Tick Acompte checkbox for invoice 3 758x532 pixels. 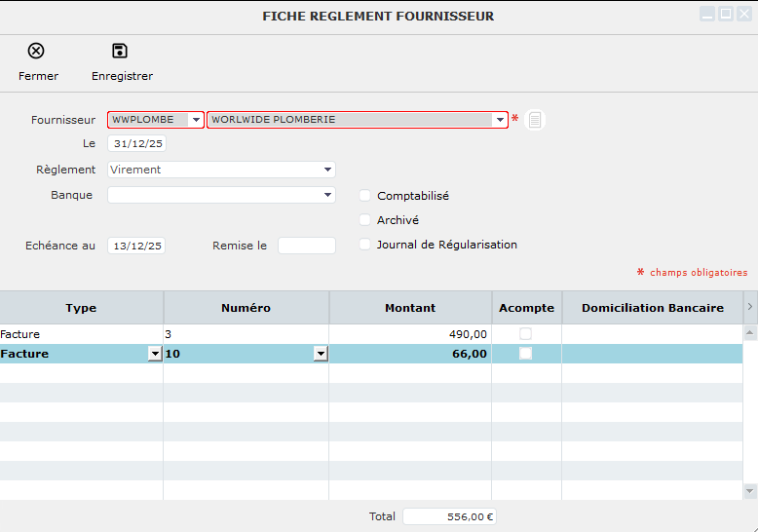526,334
